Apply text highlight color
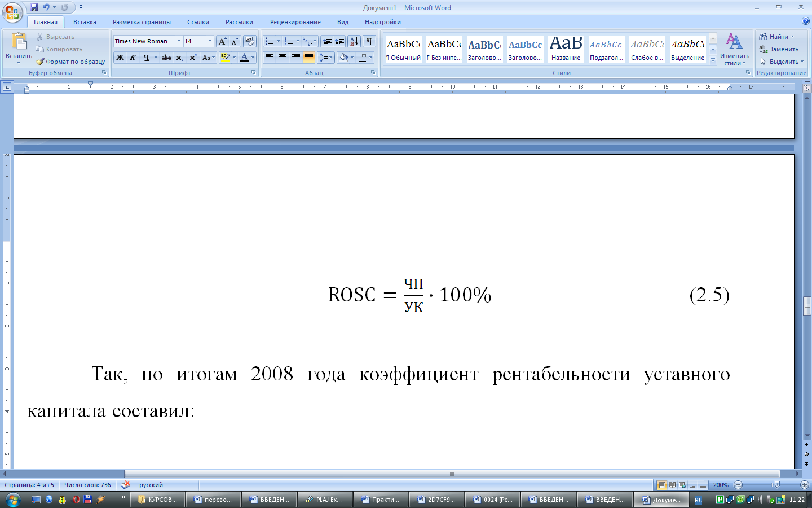 point(225,58)
